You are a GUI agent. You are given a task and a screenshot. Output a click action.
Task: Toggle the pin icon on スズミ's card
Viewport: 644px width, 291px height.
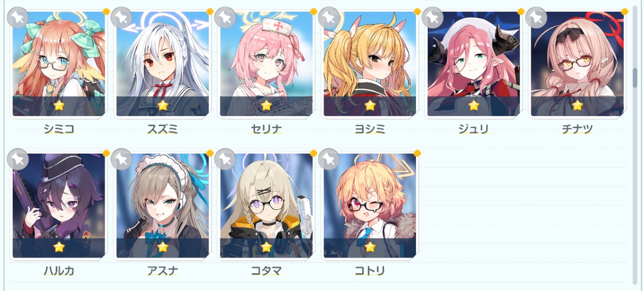[121, 17]
